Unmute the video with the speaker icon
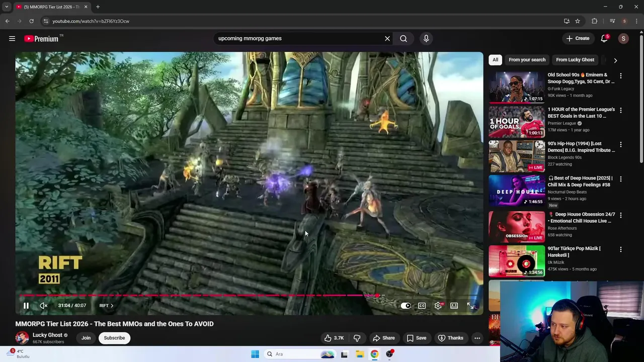The height and width of the screenshot is (362, 644). pos(44,306)
